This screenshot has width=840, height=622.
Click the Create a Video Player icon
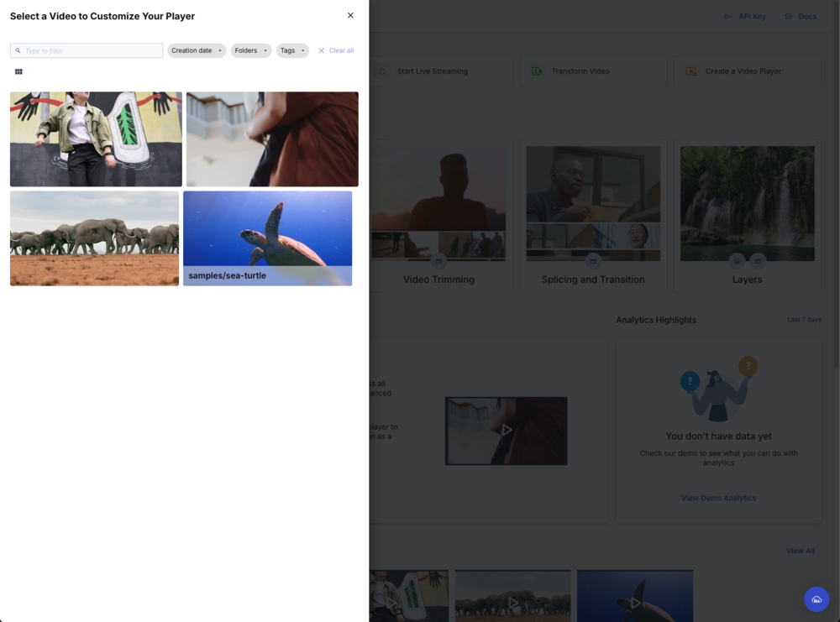click(692, 71)
